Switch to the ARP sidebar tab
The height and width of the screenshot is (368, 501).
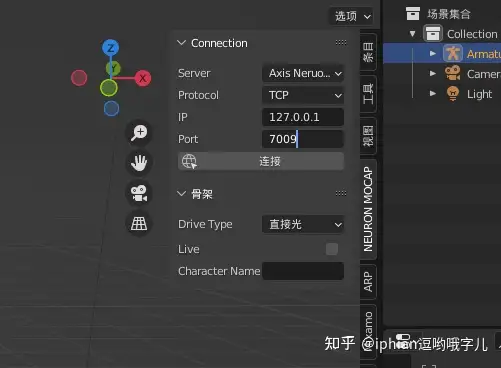(368, 282)
